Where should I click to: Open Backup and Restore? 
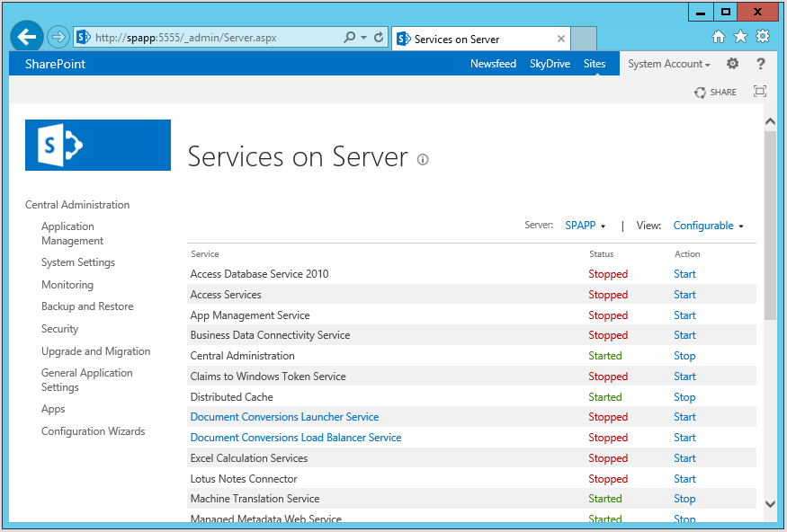(87, 306)
